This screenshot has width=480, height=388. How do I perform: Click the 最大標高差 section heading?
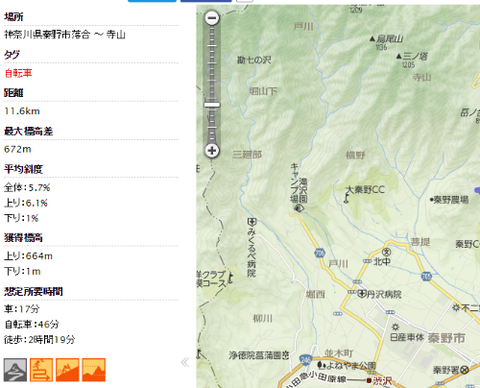pos(28,131)
